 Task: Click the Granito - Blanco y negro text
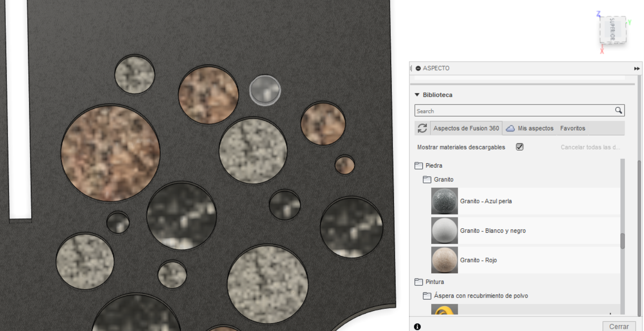coord(493,230)
